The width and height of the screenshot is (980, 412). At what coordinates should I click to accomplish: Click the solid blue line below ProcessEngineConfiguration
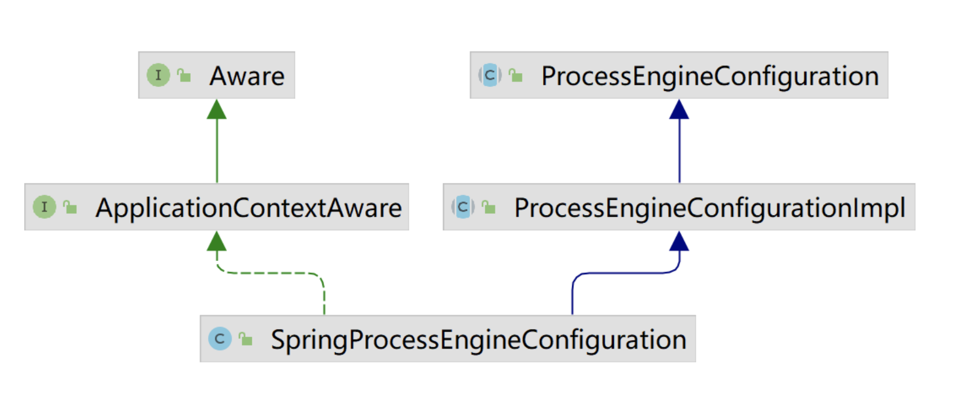[x=679, y=151]
